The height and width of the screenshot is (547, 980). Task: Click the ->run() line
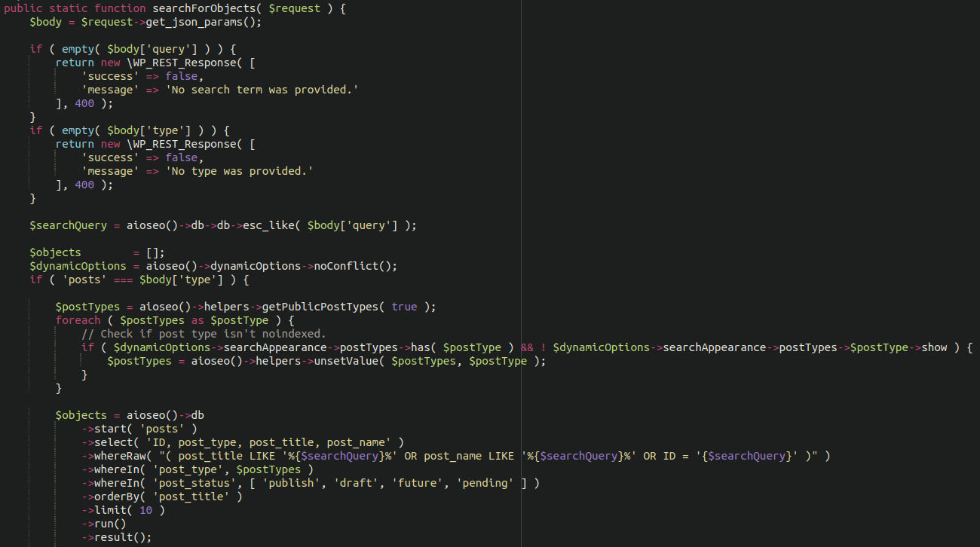click(x=104, y=524)
